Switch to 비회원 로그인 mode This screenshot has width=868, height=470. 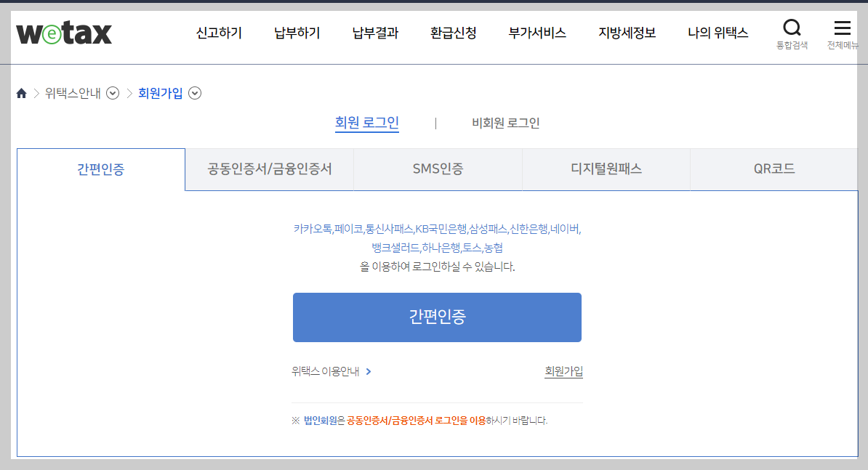click(505, 122)
